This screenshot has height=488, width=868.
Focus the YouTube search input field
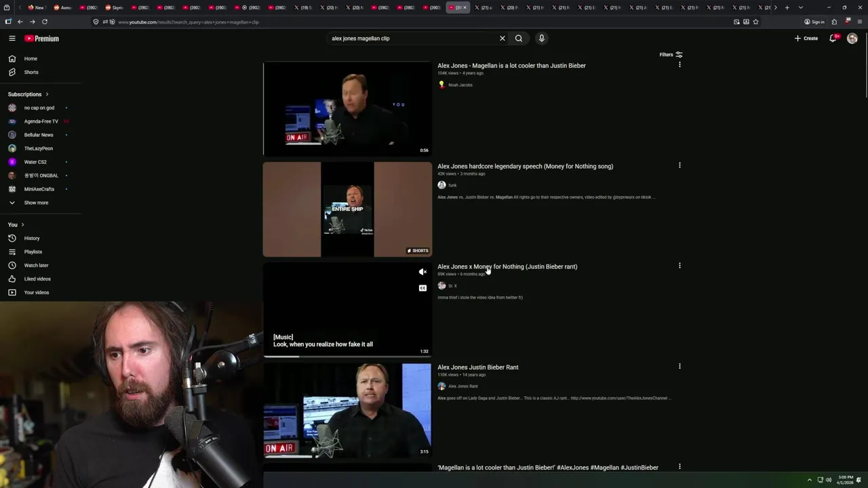412,39
